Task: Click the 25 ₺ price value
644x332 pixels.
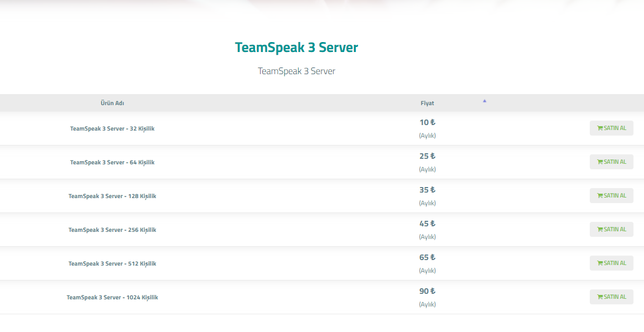Action: coord(427,156)
